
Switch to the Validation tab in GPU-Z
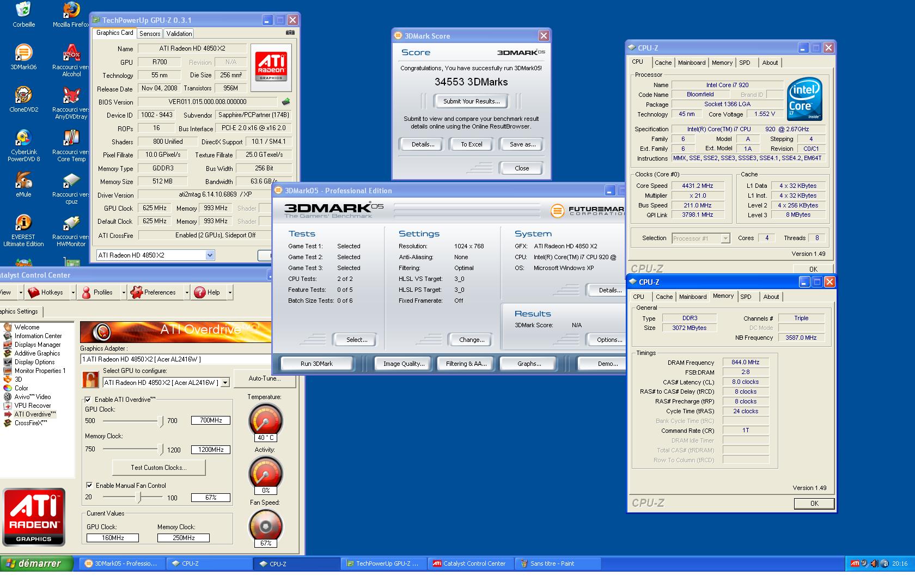(x=179, y=34)
